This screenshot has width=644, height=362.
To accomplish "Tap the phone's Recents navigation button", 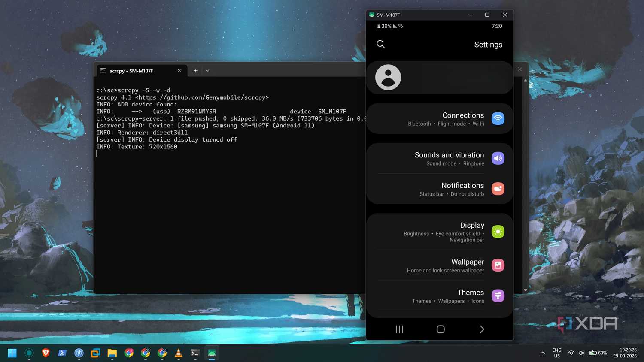I will pos(399,329).
